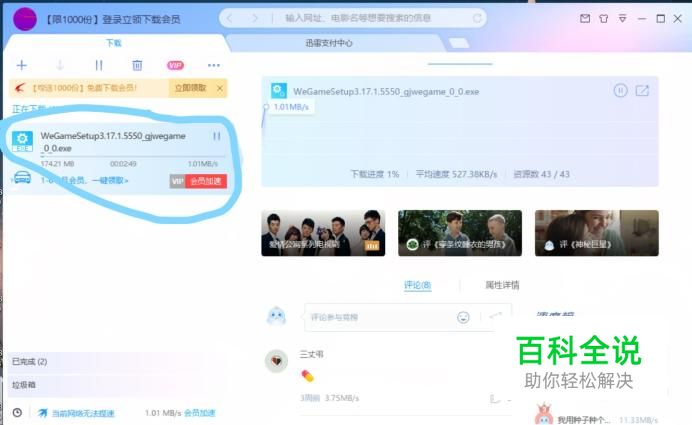The width and height of the screenshot is (692, 425).
Task: Click detail panel WeGameSetup file icon
Action: pyautogui.click(x=279, y=90)
